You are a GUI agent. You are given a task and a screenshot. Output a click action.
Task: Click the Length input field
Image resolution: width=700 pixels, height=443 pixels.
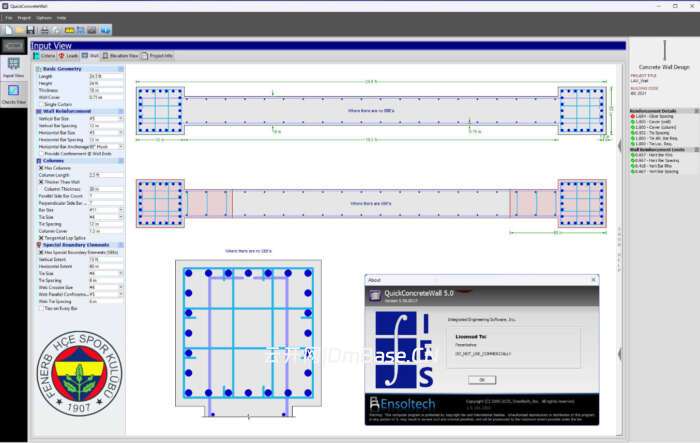(106, 76)
